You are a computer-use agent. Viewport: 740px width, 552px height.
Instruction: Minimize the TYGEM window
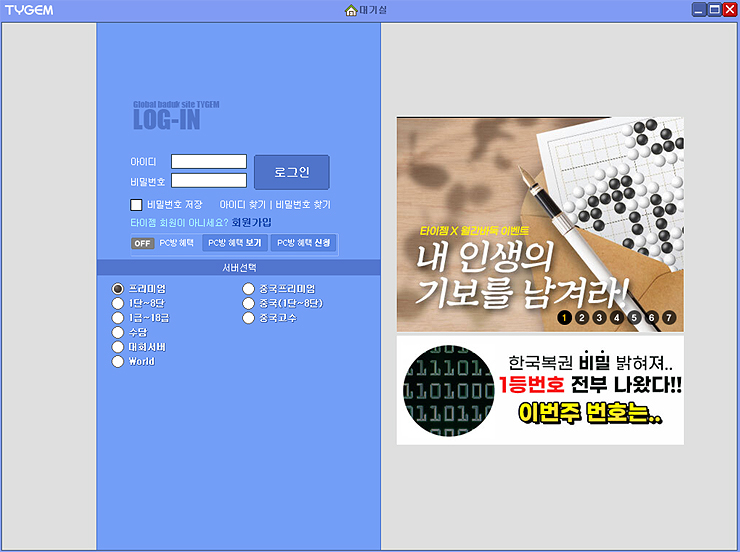pos(699,9)
